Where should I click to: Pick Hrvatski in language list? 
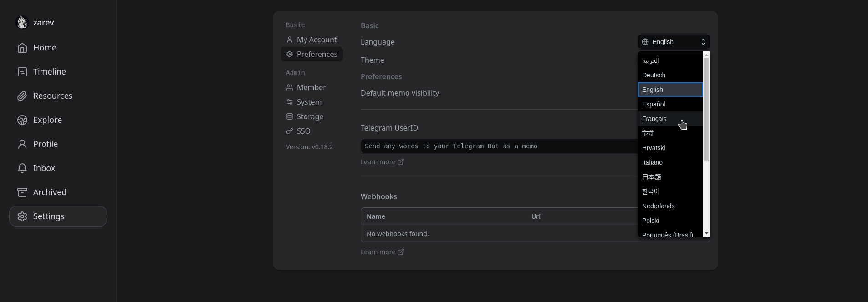[x=670, y=148]
